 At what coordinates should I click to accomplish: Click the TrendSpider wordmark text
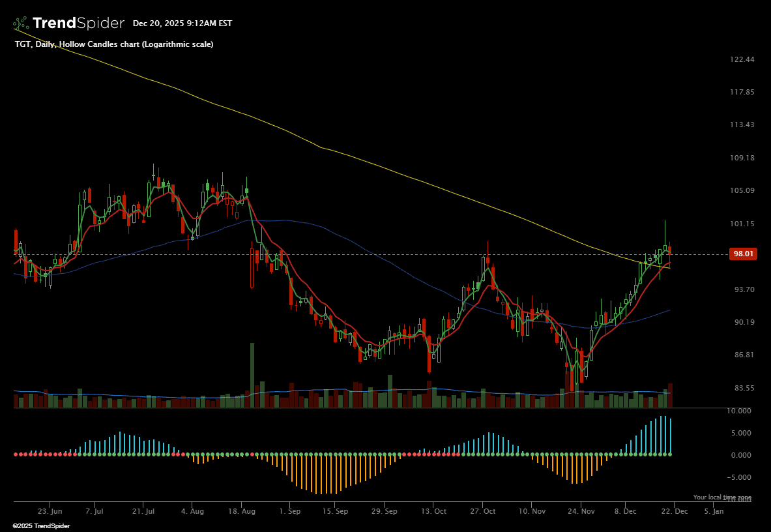pyautogui.click(x=78, y=23)
